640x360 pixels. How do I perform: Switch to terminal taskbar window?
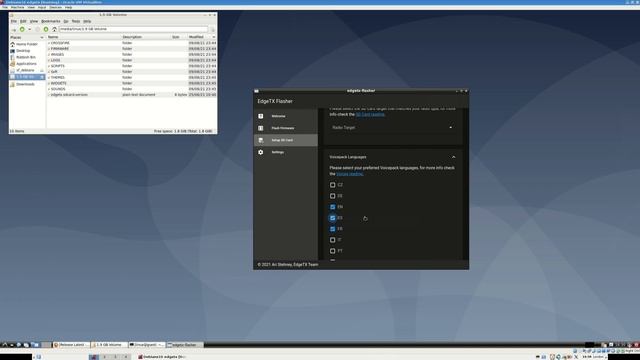(146, 345)
